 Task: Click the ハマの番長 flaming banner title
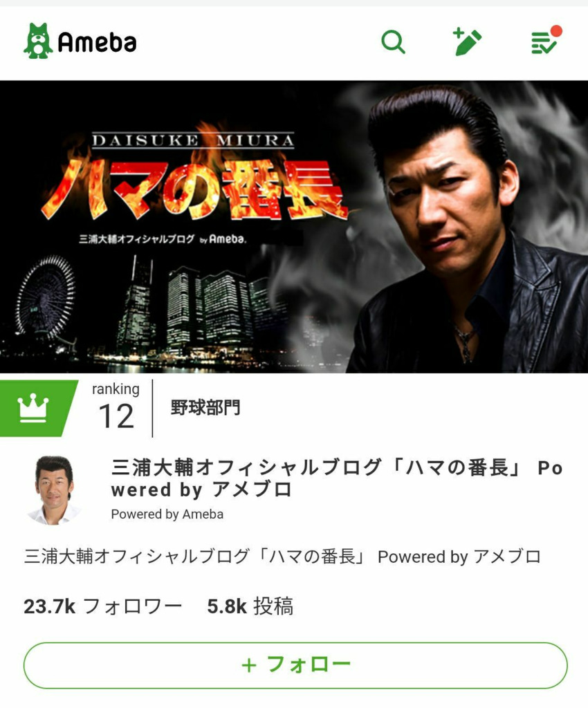click(x=194, y=189)
